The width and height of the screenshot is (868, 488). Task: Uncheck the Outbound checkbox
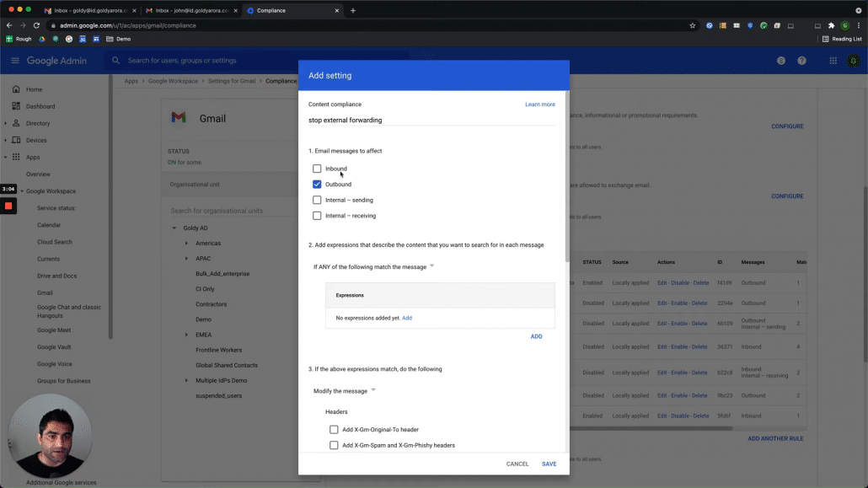(317, 184)
